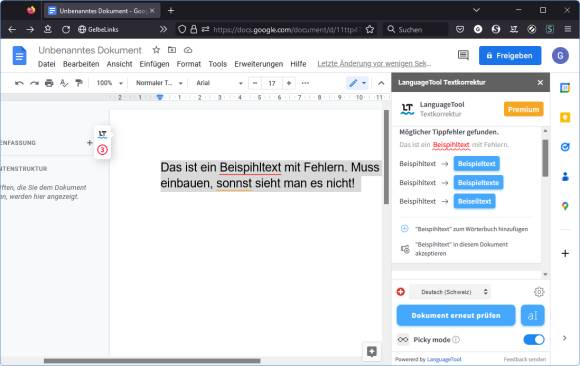The height and width of the screenshot is (366, 580).
Task: Open Google Maps in the side panel
Action: 565,206
